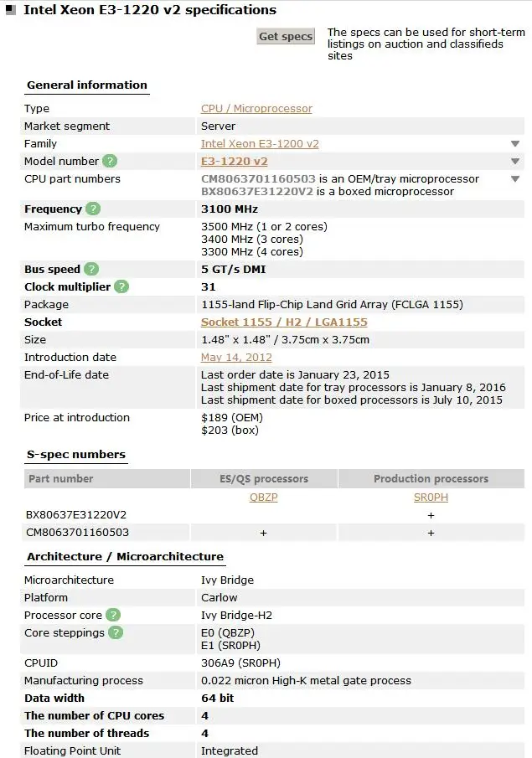Click help icon beside Clock multiplier
532x758 pixels.
(x=122, y=287)
